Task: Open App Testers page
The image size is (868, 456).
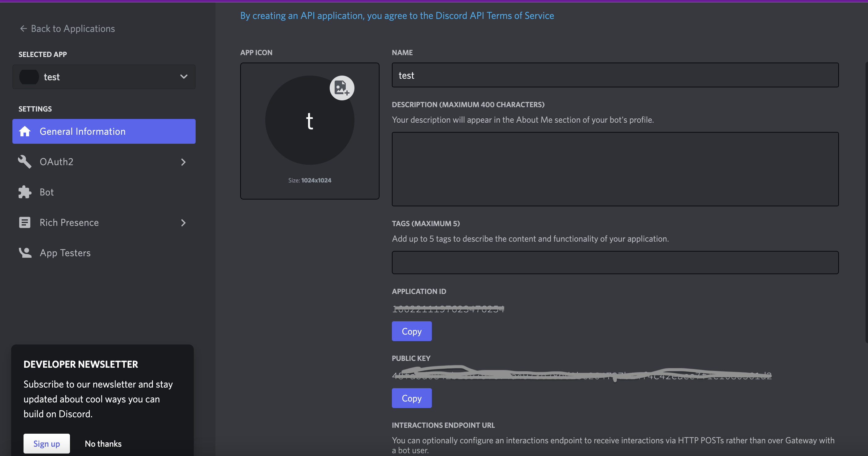Action: pyautogui.click(x=104, y=252)
